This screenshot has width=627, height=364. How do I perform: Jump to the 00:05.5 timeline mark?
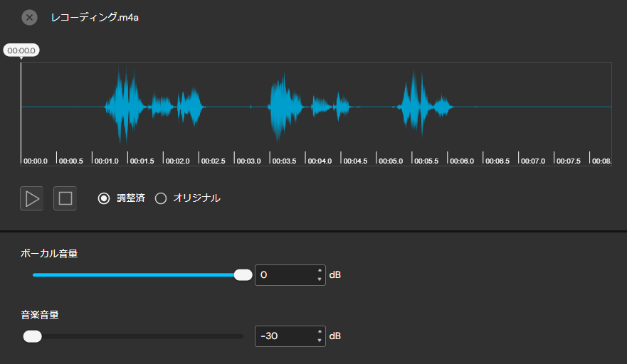[x=426, y=161]
